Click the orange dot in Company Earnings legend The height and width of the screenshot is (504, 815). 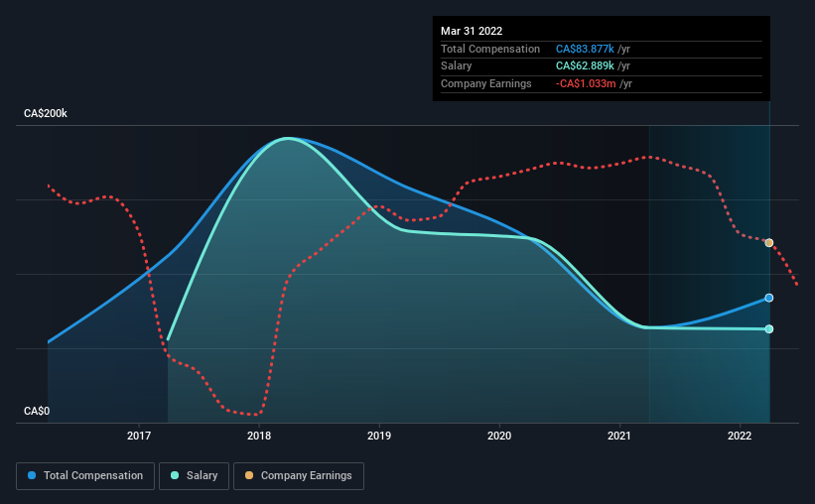pos(249,475)
